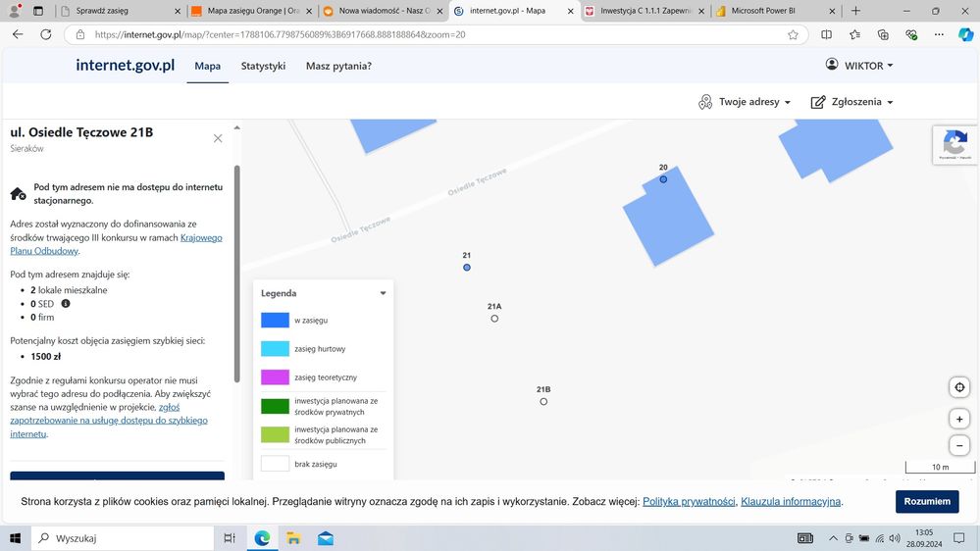Open Microsoft Edge from the taskbar

[x=262, y=538]
